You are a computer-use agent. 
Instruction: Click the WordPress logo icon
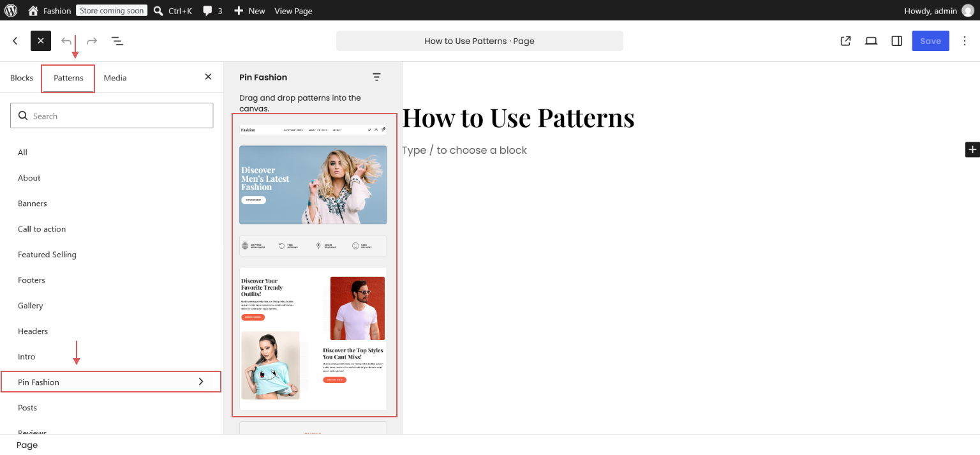click(11, 10)
